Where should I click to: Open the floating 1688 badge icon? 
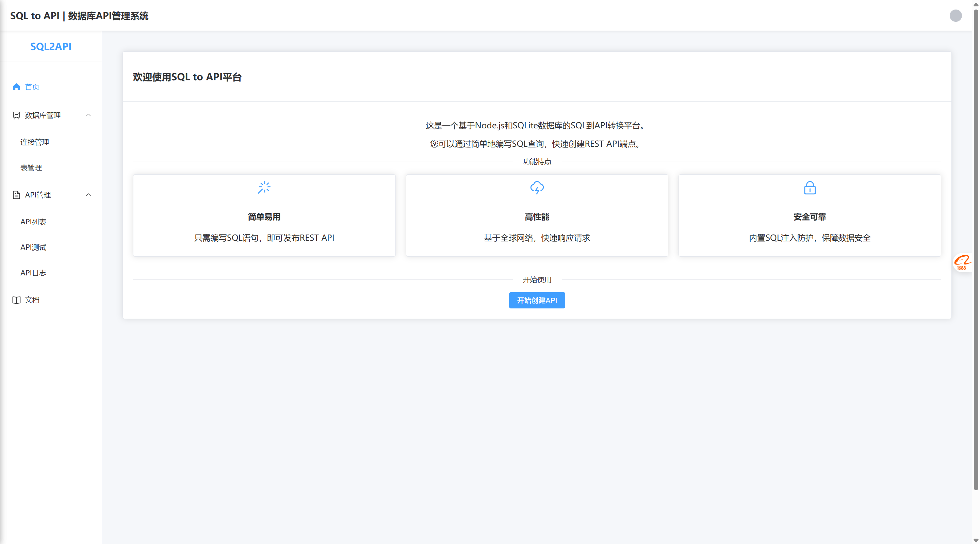tap(962, 263)
